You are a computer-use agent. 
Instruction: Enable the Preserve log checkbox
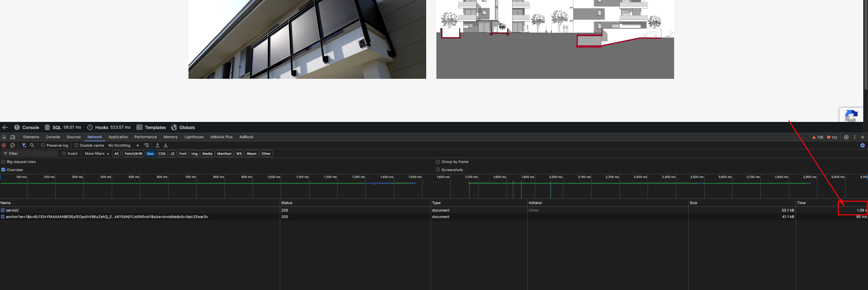43,145
